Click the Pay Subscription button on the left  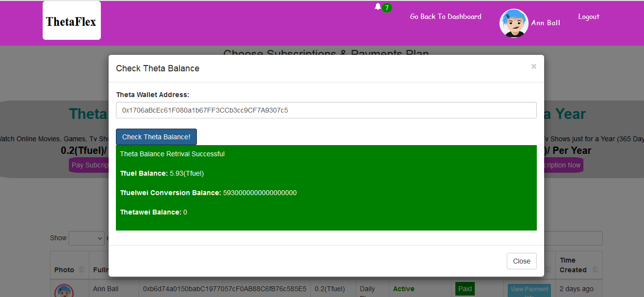pos(89,165)
